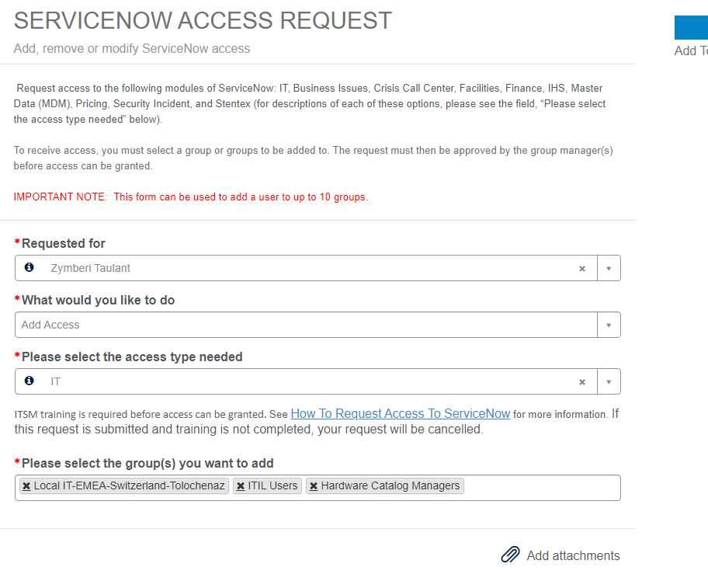Remove the Hardware Catalog Managers group tag
This screenshot has width=708, height=588.
(x=314, y=486)
